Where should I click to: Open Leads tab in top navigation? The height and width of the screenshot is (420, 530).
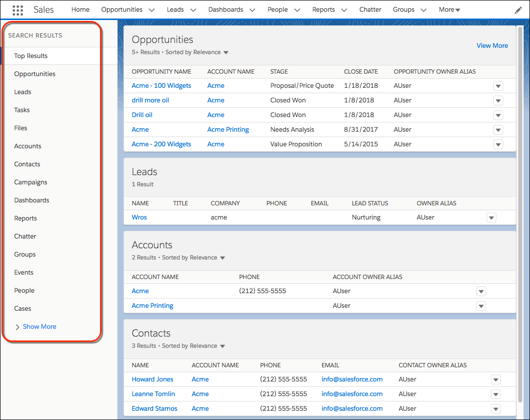[175, 10]
